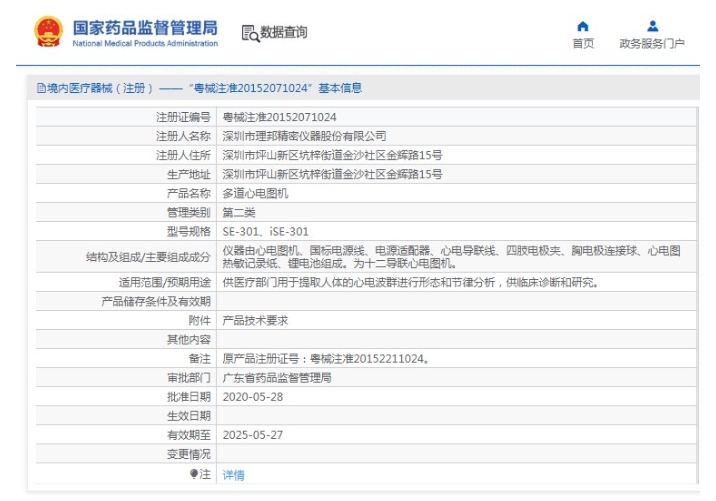
Task: Click the lightbulb icon beside 注
Action: [194, 473]
